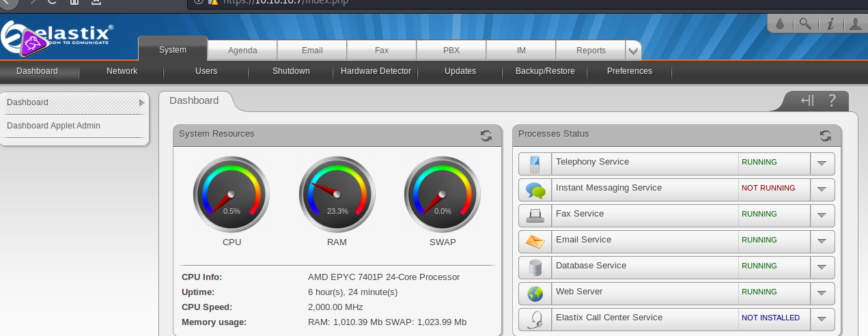Click the Dashboard content tab
868x336 pixels.
pos(195,100)
